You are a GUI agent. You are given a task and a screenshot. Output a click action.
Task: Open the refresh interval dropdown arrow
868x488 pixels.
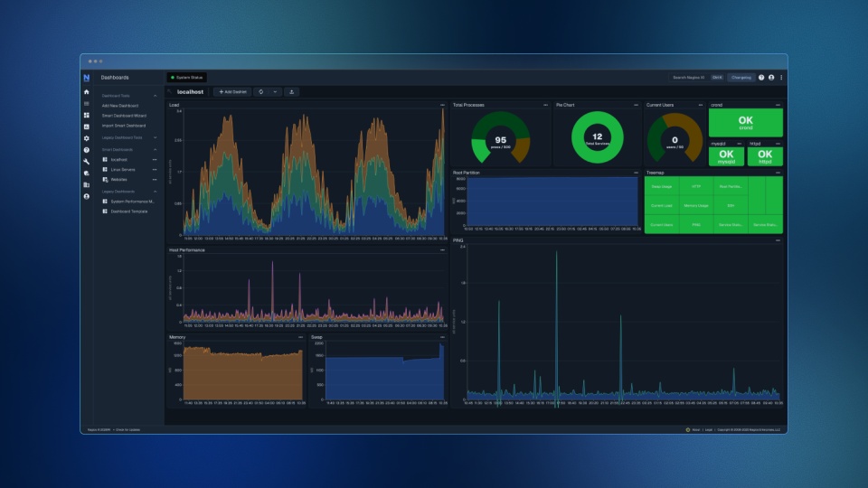coord(275,92)
